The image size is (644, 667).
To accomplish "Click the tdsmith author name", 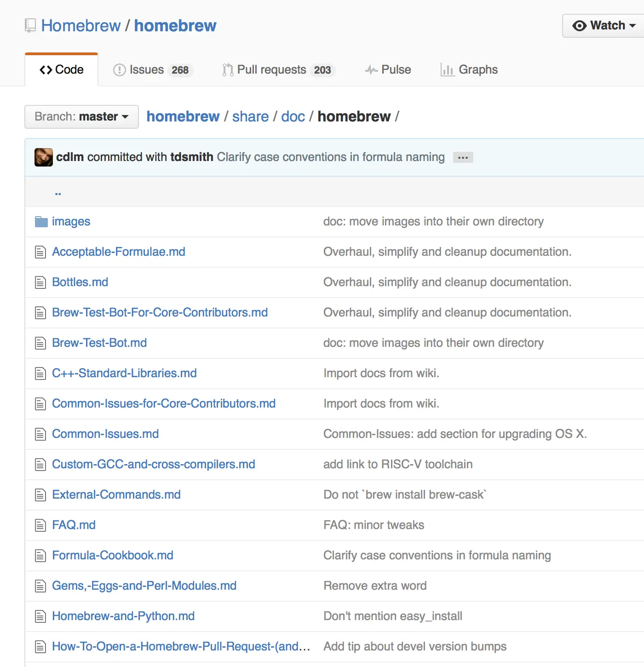I will [192, 157].
